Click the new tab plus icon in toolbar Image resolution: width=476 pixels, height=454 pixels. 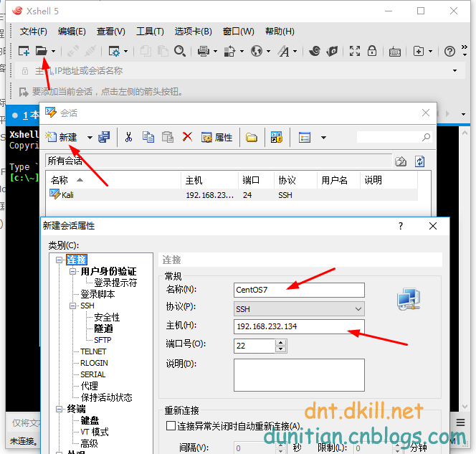point(419,51)
